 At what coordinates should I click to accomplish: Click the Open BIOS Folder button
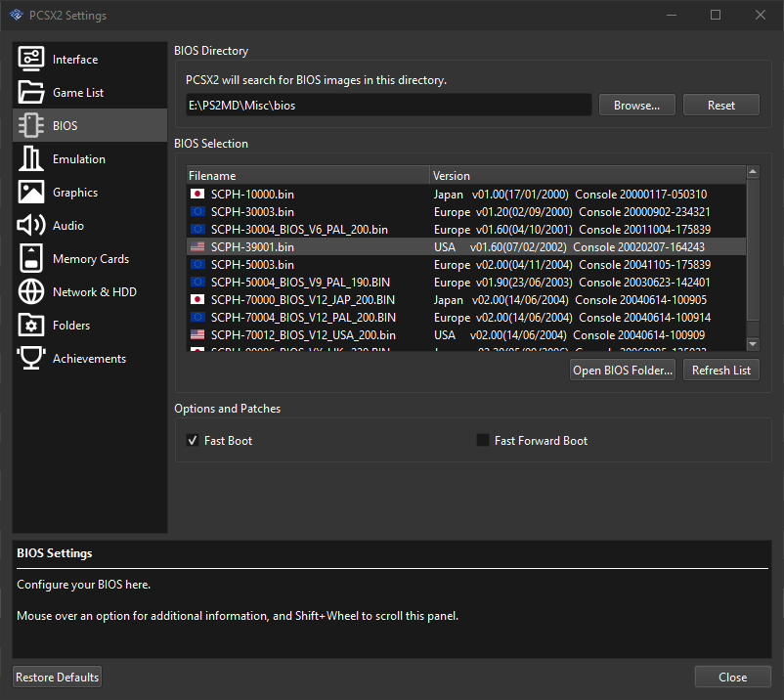623,370
